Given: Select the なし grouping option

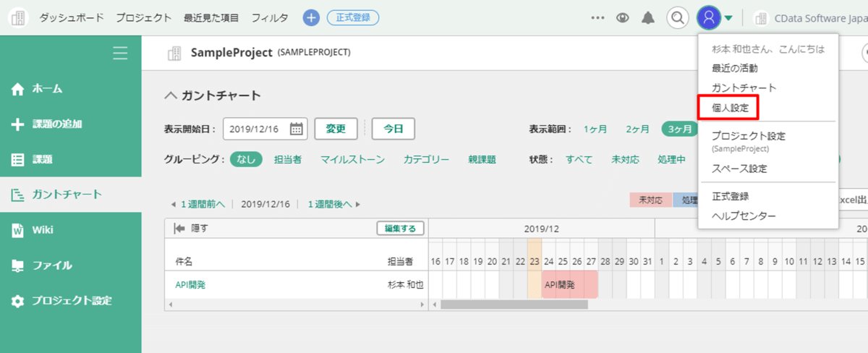Looking at the screenshot, I should pyautogui.click(x=246, y=159).
